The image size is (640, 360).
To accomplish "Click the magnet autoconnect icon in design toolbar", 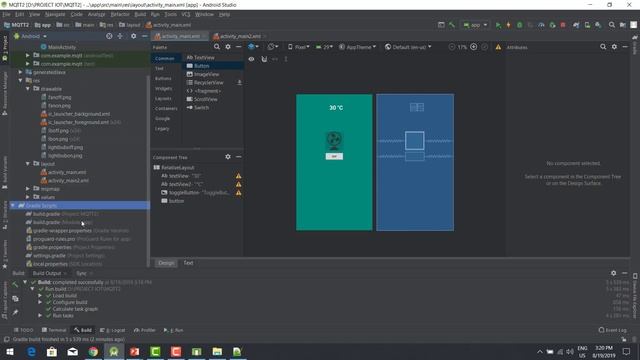I will 264,59.
